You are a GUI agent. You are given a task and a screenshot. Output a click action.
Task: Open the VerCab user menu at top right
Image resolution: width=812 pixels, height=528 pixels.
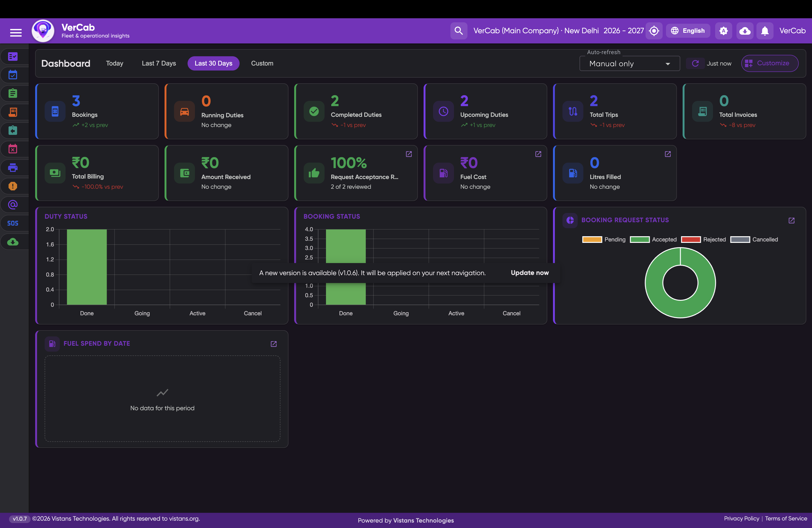click(792, 31)
